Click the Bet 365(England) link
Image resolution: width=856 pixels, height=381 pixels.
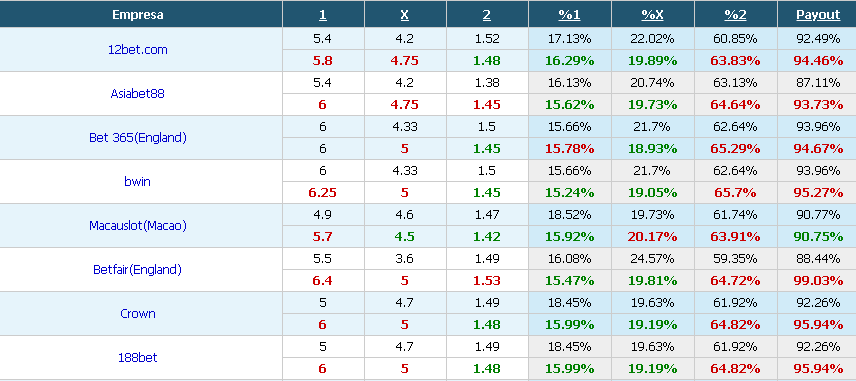[138, 138]
